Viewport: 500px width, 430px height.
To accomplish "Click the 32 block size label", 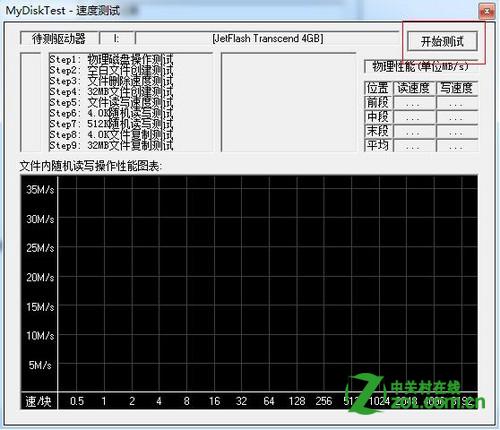I will (241, 401).
